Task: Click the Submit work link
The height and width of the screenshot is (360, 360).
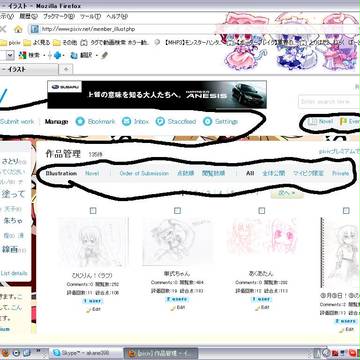Action: tap(17, 122)
